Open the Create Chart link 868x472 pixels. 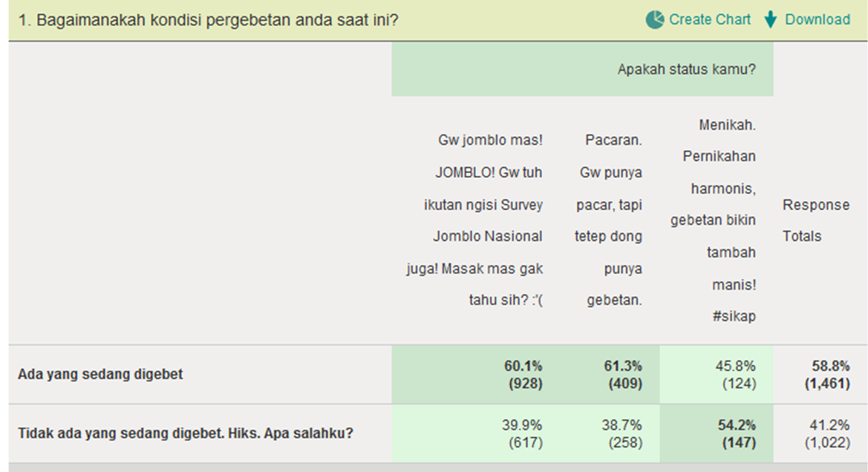710,20
